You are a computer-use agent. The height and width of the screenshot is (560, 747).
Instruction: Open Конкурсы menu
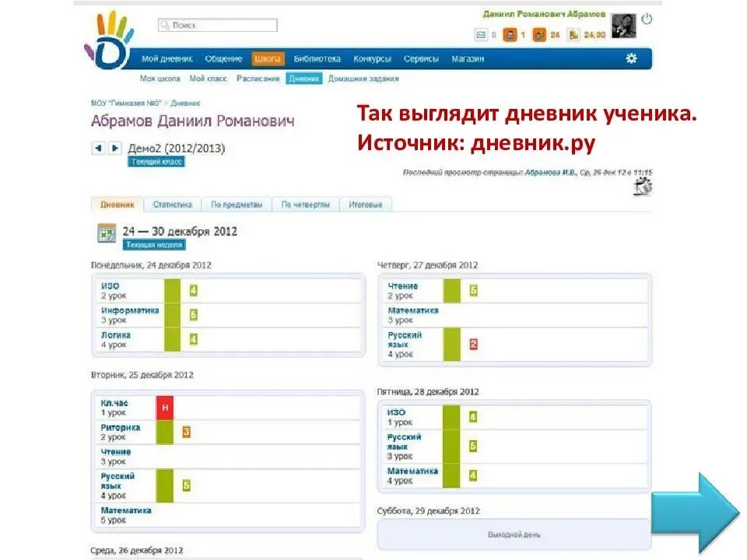tap(372, 58)
